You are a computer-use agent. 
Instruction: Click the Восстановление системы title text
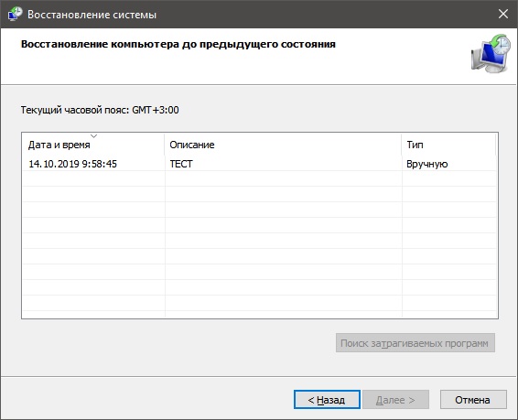click(92, 15)
